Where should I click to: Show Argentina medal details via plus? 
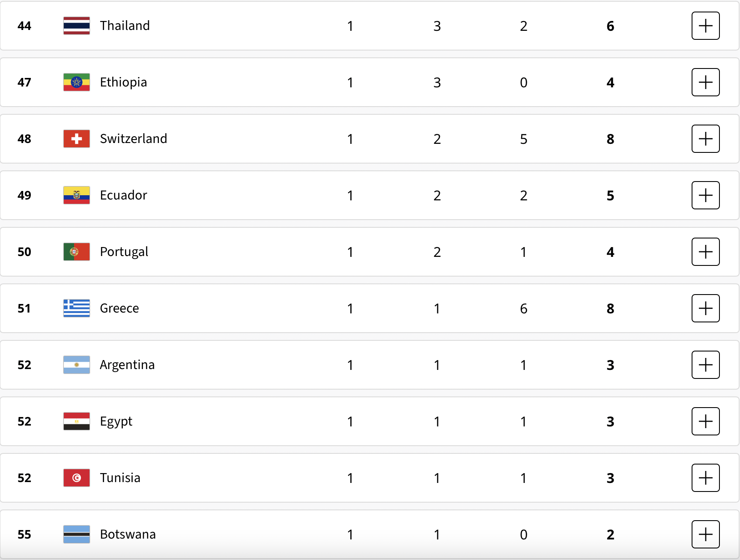click(x=705, y=365)
